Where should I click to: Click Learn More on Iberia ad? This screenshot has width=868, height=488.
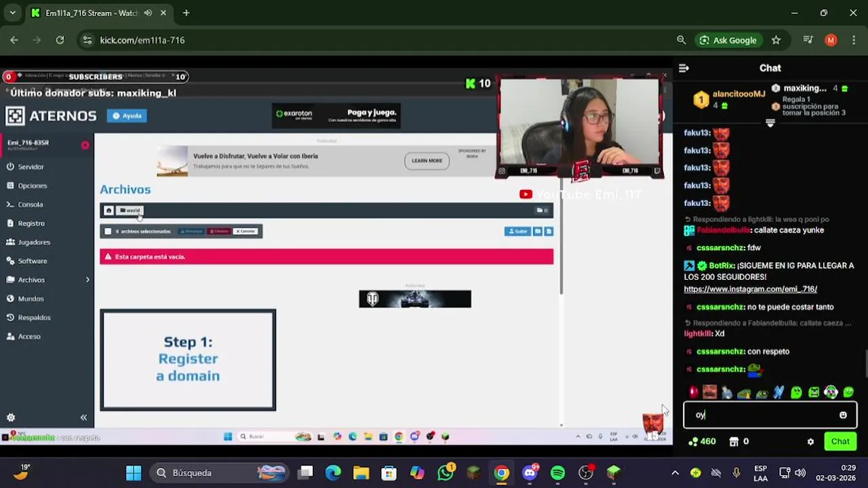[427, 161]
